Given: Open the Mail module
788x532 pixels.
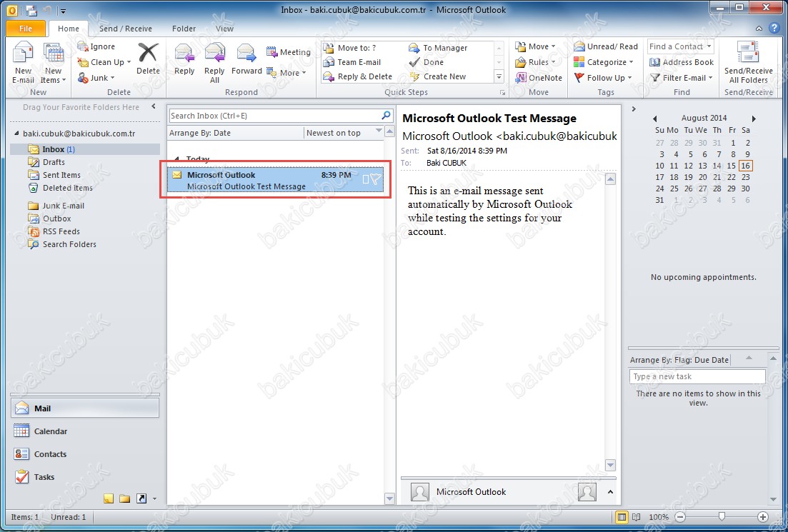Looking at the screenshot, I should tap(84, 408).
